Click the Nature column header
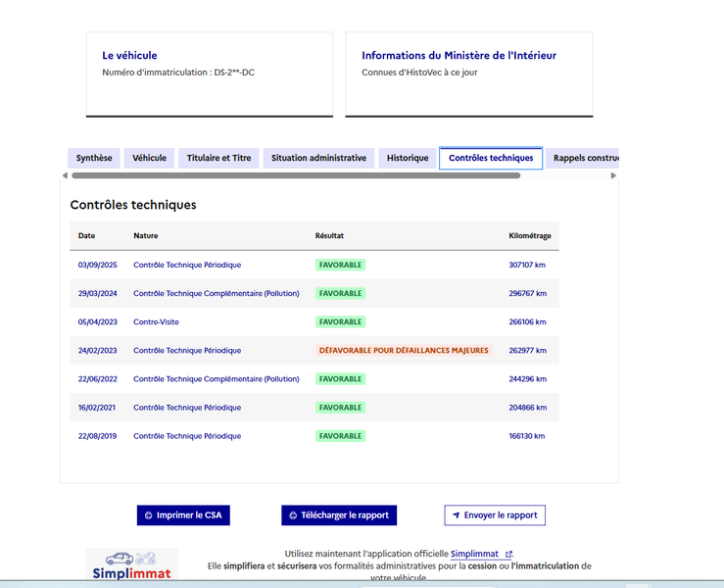This screenshot has width=724, height=588. coord(145,235)
